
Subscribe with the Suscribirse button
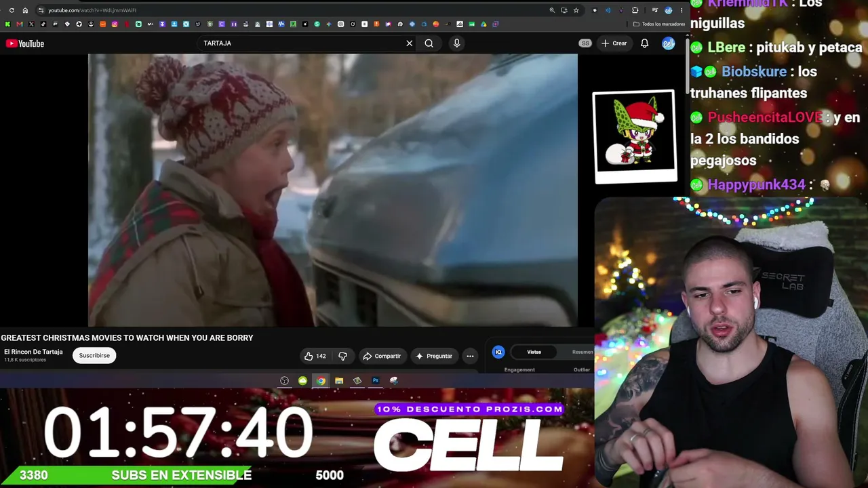click(x=94, y=355)
